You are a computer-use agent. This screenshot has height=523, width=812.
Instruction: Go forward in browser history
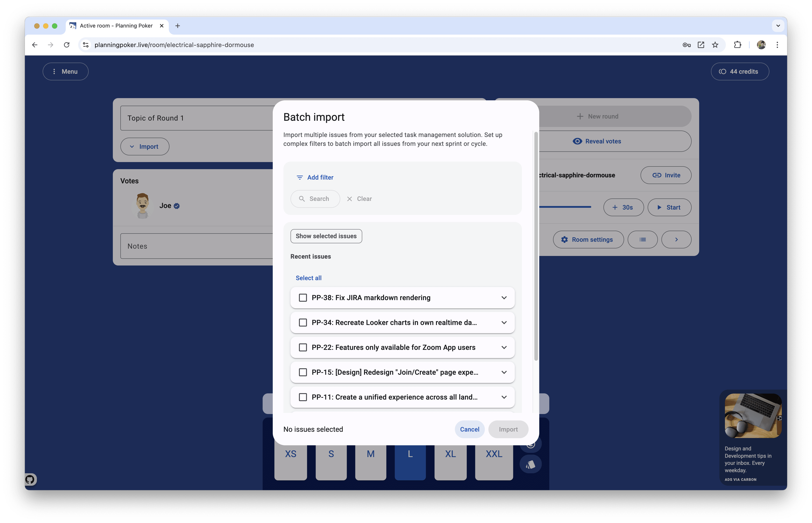point(51,45)
